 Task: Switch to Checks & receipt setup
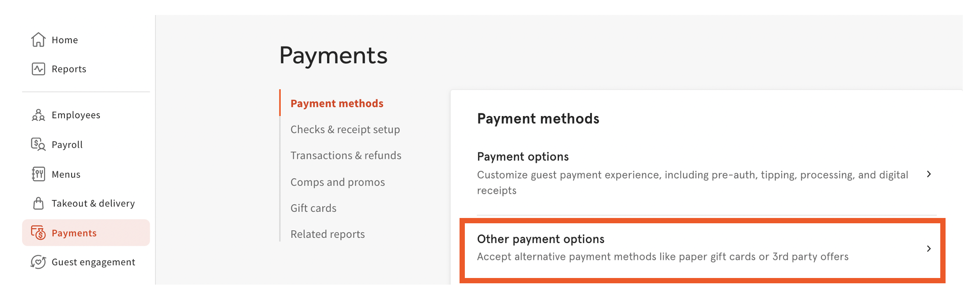coord(345,129)
